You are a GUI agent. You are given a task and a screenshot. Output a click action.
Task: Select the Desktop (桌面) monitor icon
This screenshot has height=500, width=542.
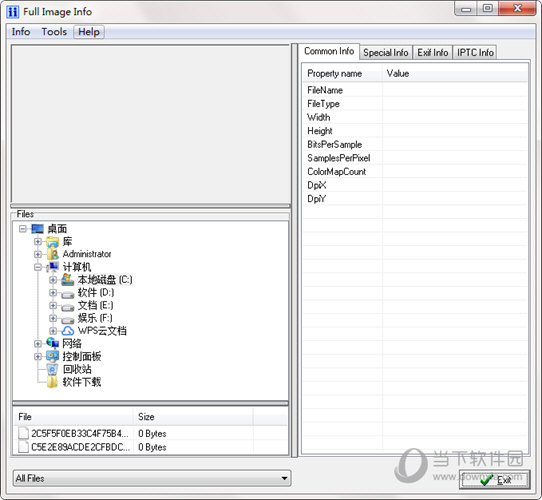pyautogui.click(x=37, y=229)
